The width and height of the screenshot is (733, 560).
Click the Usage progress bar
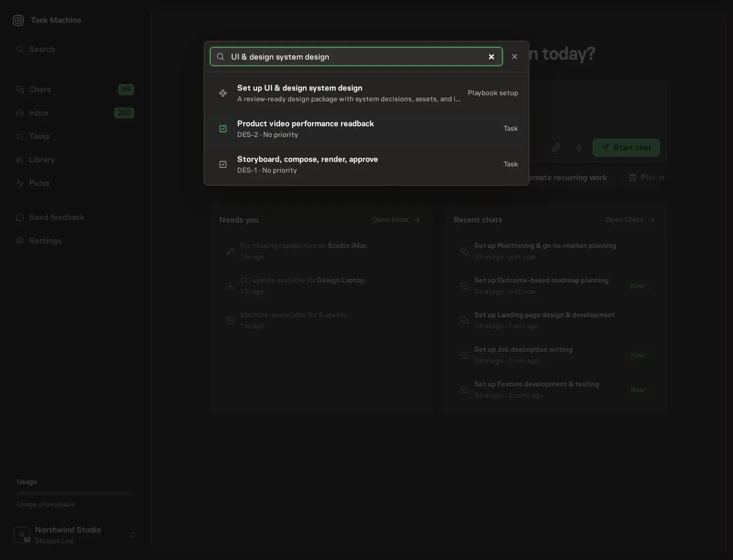click(x=75, y=493)
